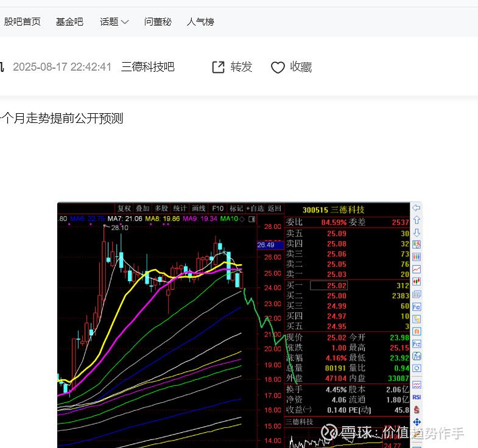Click the RSI indicator sidebar icon
The width and height of the screenshot is (478, 448).
[x=416, y=397]
